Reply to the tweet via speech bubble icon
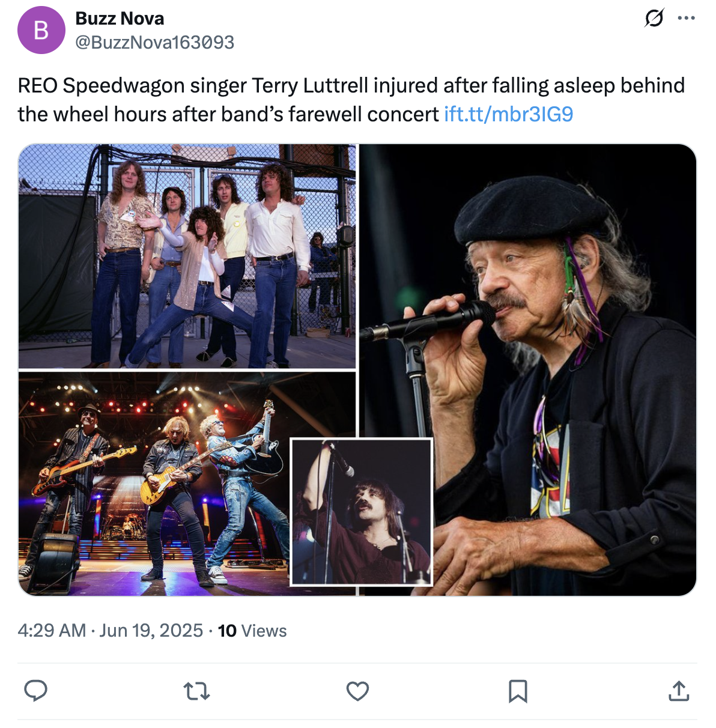Viewport: 716px width, 728px height. [36, 691]
